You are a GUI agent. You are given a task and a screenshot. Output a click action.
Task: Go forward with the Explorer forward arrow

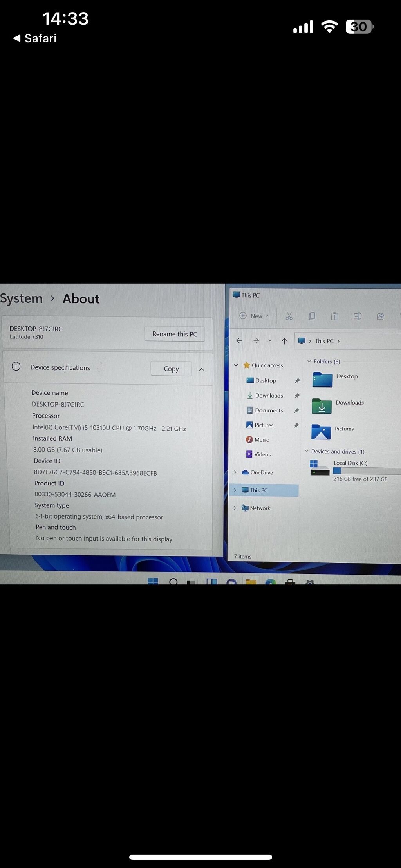[256, 341]
